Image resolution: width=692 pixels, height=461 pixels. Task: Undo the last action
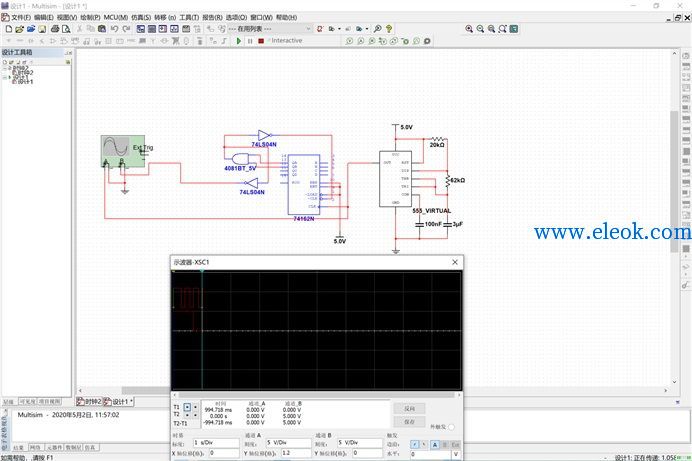(x=114, y=29)
